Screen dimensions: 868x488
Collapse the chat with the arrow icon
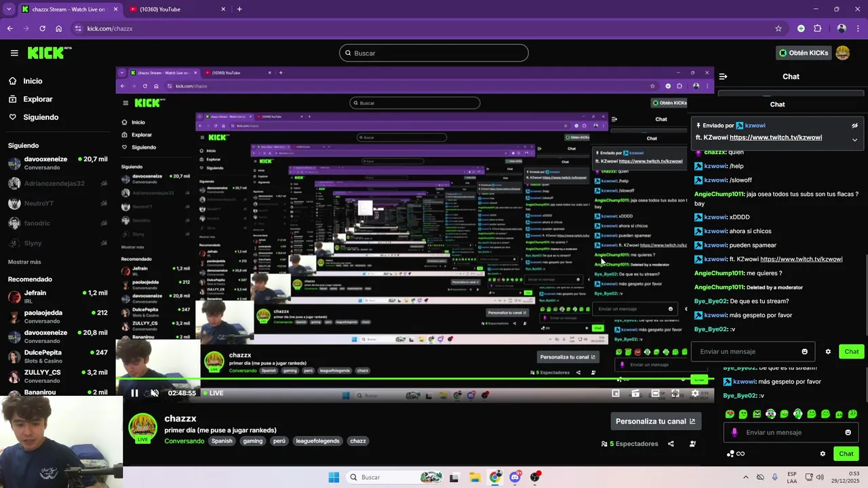pos(723,77)
